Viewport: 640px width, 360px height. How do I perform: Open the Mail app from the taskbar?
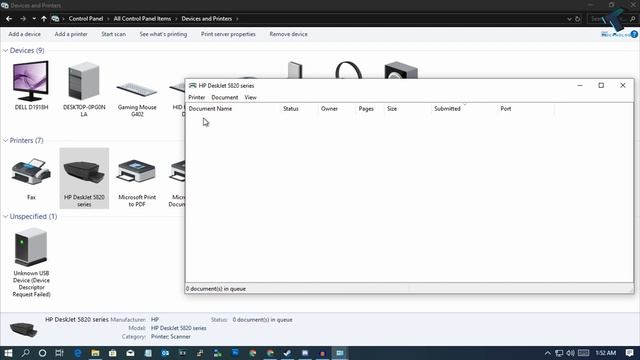(130, 353)
